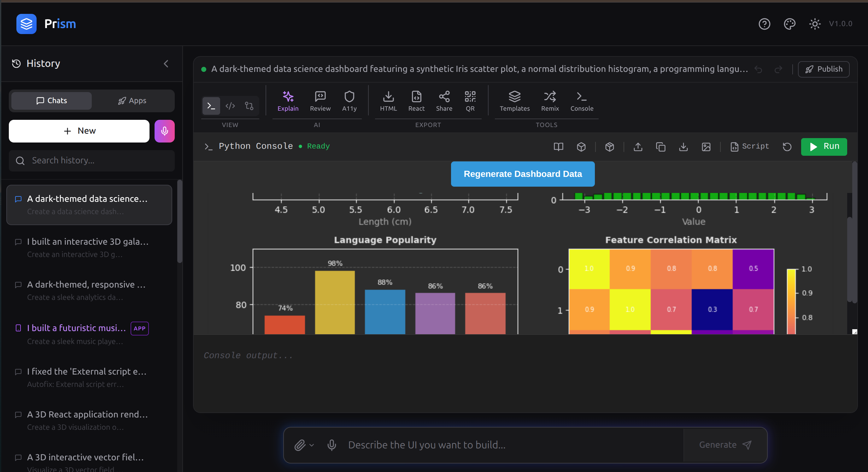The image size is (868, 472).
Task: Switch view to code mode
Action: coord(230,106)
